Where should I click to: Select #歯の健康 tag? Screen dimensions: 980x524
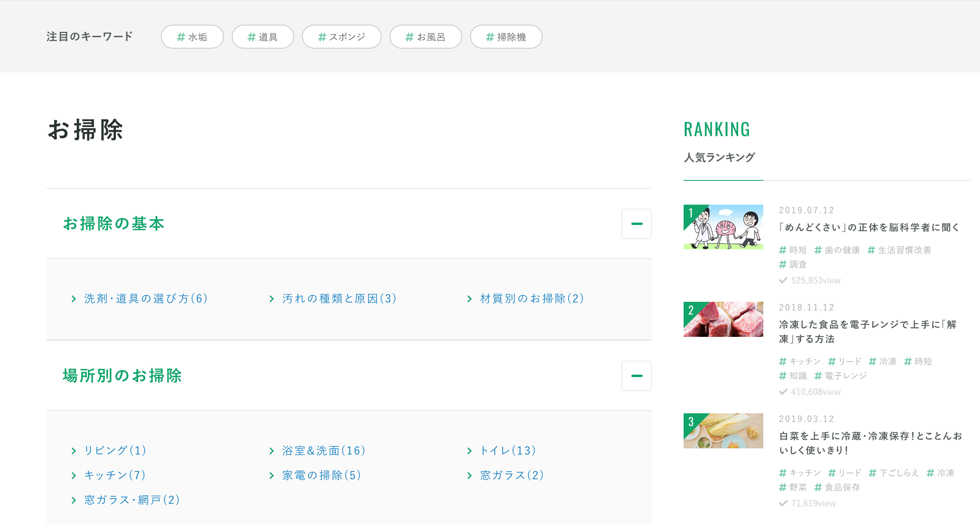pyautogui.click(x=837, y=250)
